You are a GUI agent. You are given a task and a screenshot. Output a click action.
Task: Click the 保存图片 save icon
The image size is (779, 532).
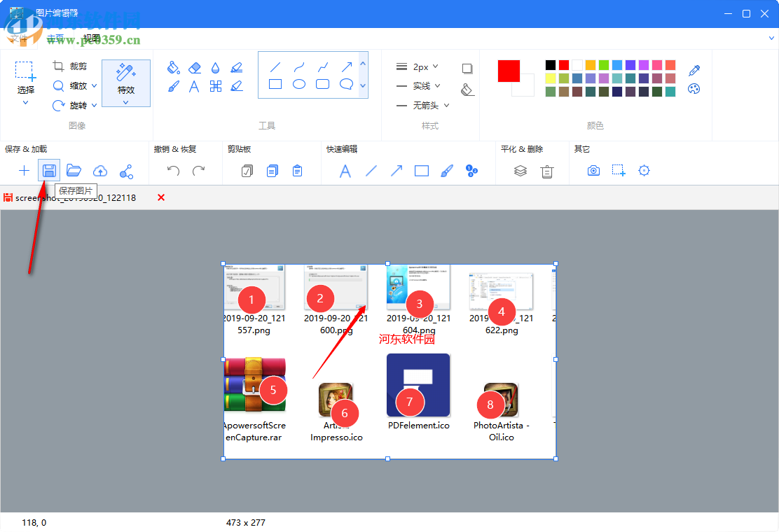point(48,170)
